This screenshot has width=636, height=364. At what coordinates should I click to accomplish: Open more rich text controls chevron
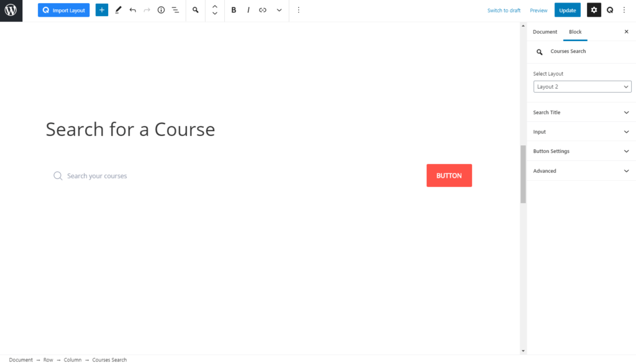coord(279,10)
